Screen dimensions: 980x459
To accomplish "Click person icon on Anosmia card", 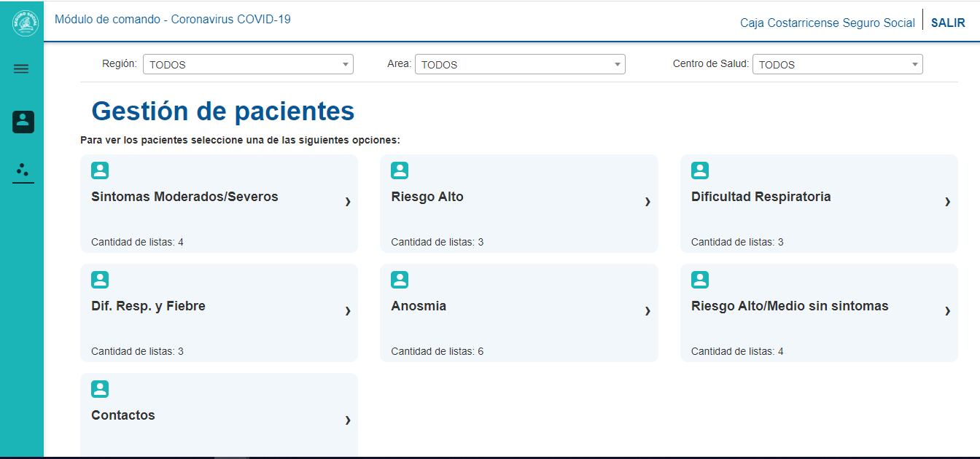I will click(400, 280).
